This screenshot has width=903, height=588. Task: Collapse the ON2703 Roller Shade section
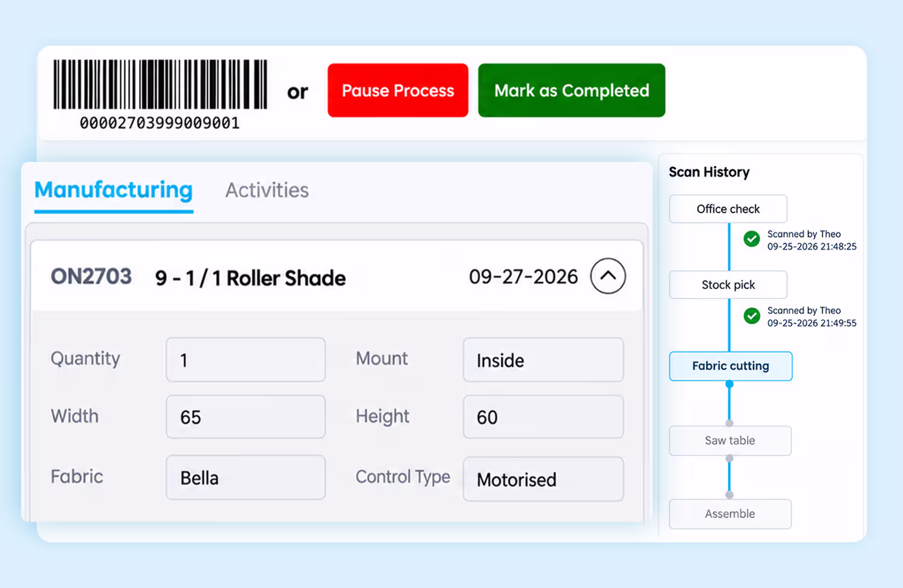tap(608, 276)
